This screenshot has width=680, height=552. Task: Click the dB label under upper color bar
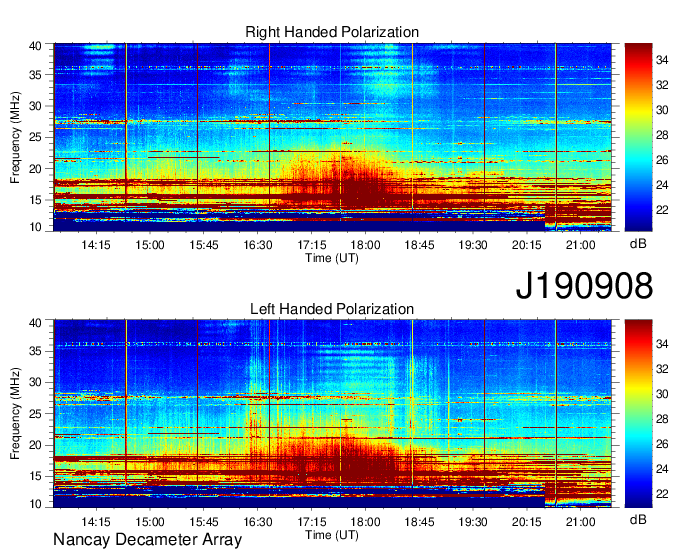coord(638,244)
